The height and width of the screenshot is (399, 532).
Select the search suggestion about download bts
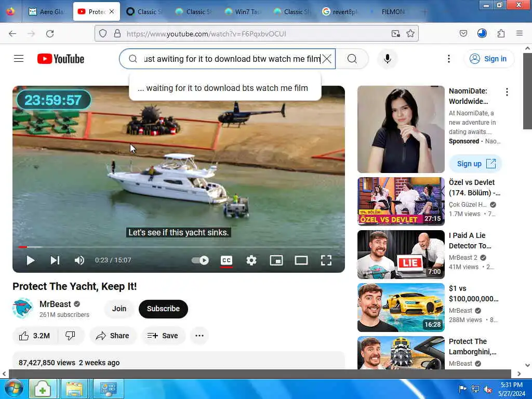[x=225, y=88]
